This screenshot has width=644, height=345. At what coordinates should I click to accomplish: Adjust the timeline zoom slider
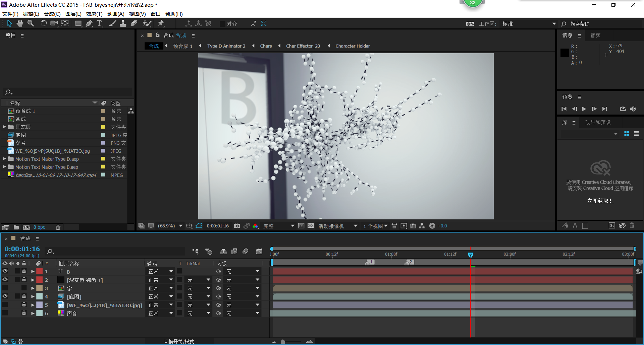(x=283, y=342)
